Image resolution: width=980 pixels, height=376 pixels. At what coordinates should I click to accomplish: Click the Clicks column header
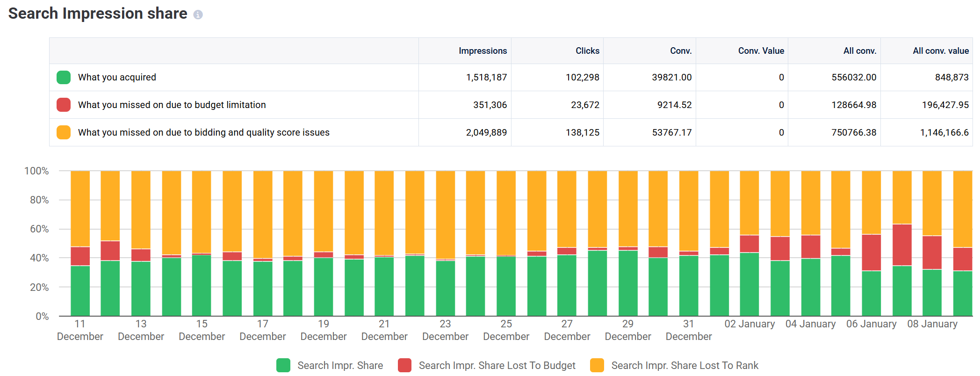coord(587,51)
